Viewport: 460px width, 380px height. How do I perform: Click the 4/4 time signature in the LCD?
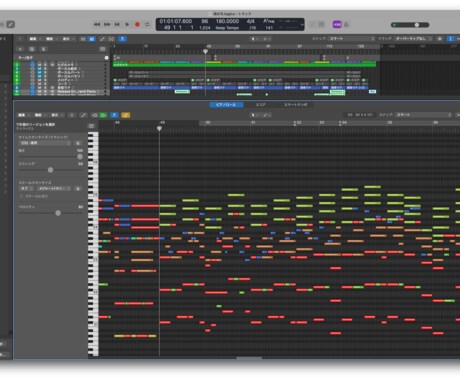pos(251,21)
